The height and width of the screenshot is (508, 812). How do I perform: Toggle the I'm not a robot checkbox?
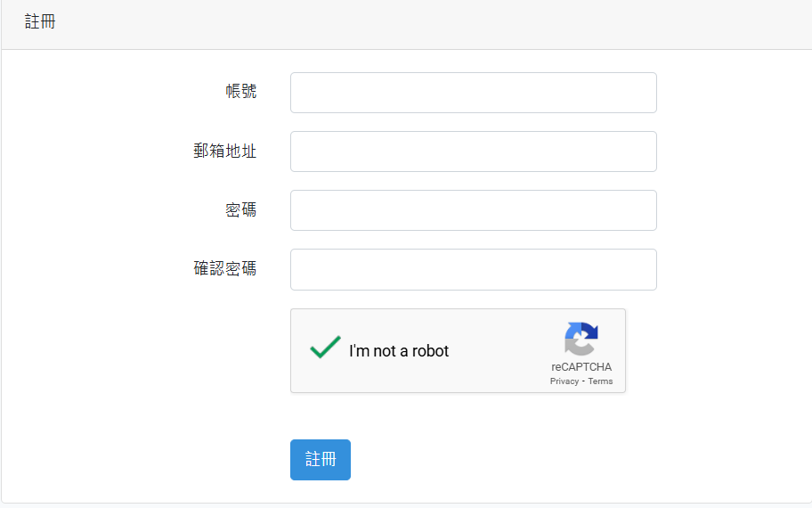tap(325, 348)
